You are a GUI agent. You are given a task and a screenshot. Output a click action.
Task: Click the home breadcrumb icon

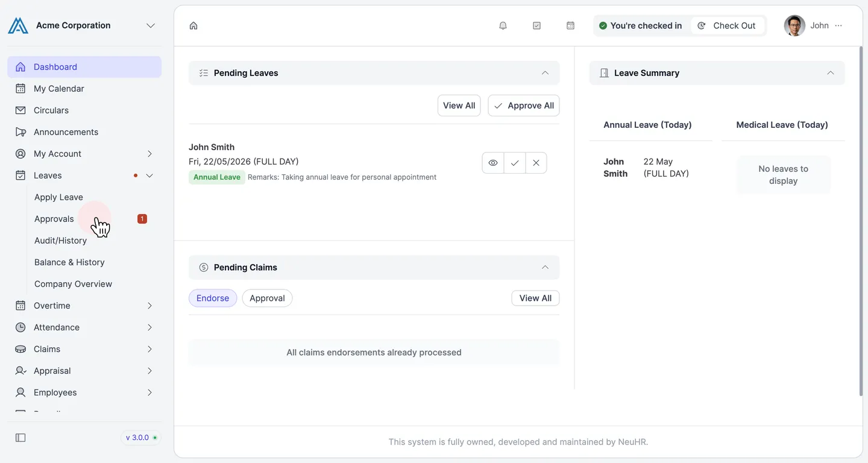click(193, 25)
